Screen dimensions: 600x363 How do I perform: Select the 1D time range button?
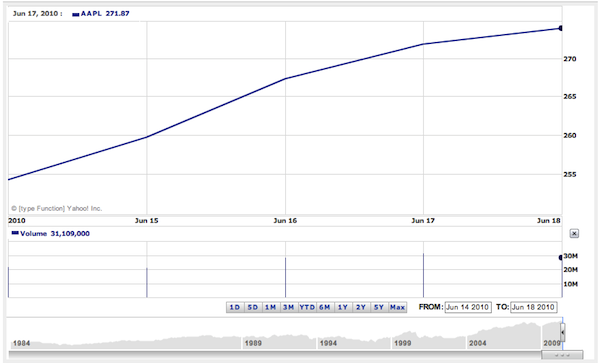(235, 307)
